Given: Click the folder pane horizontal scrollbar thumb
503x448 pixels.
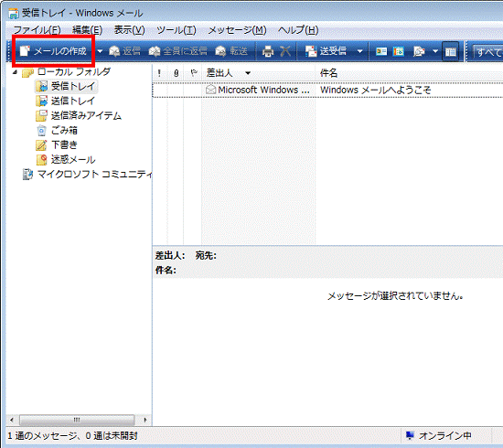Looking at the screenshot, I should pyautogui.click(x=77, y=420).
